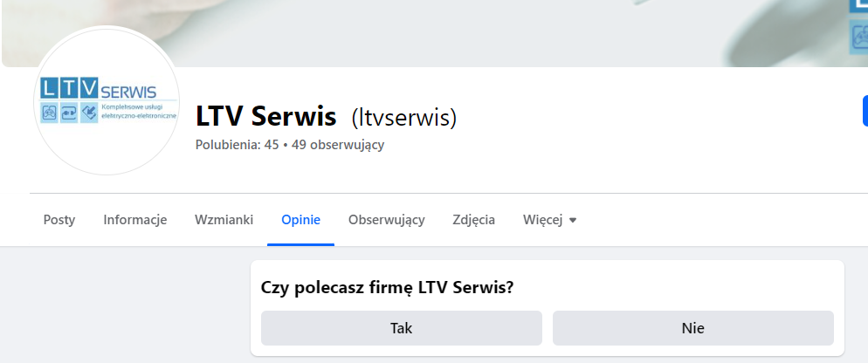Click the arrow icon beside Więcej

pyautogui.click(x=573, y=221)
